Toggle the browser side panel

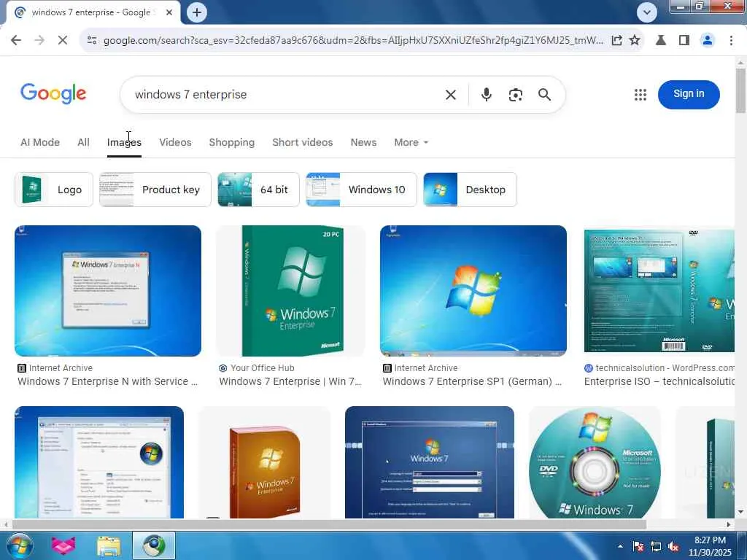[684, 41]
